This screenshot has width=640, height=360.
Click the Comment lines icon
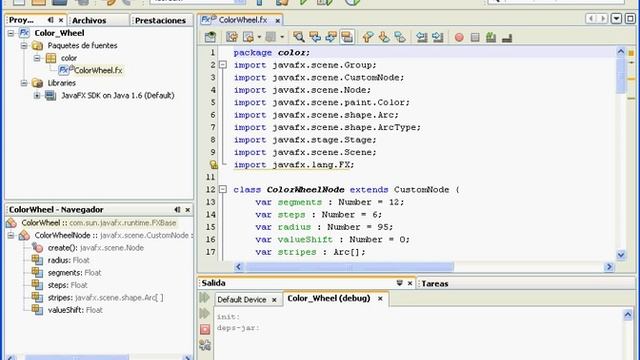pyautogui.click(x=491, y=38)
